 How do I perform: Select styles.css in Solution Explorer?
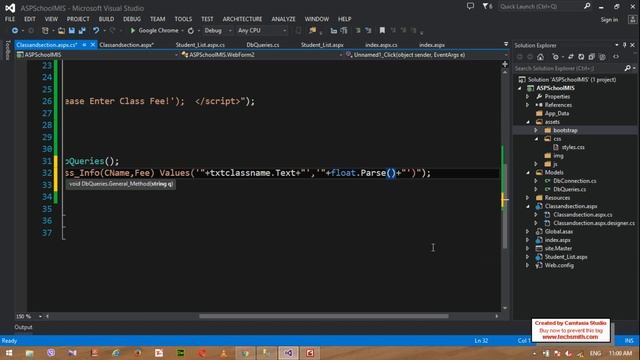click(x=573, y=147)
